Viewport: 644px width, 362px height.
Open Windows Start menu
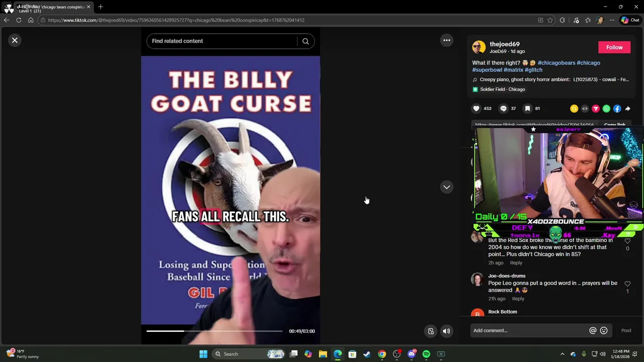point(203,354)
